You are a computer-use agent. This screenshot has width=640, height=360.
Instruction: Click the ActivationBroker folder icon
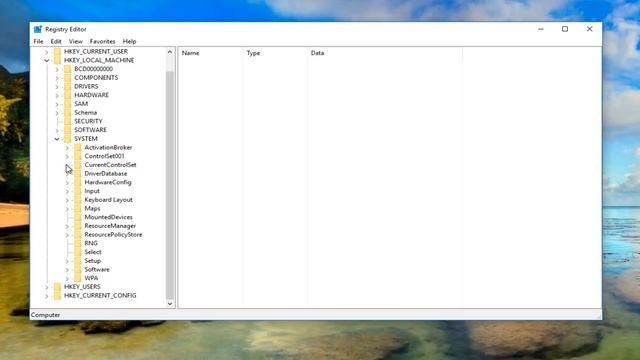click(x=78, y=147)
